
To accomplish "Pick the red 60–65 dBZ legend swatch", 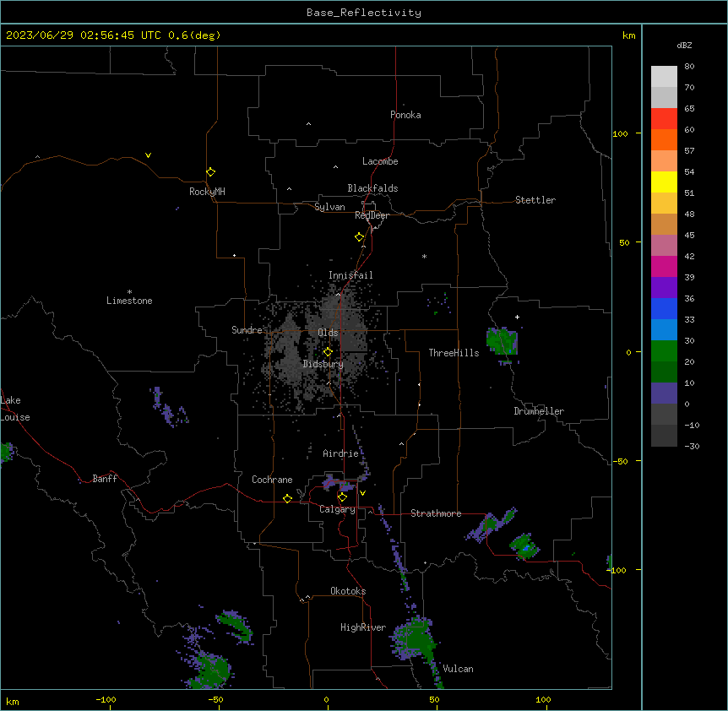I will point(664,119).
